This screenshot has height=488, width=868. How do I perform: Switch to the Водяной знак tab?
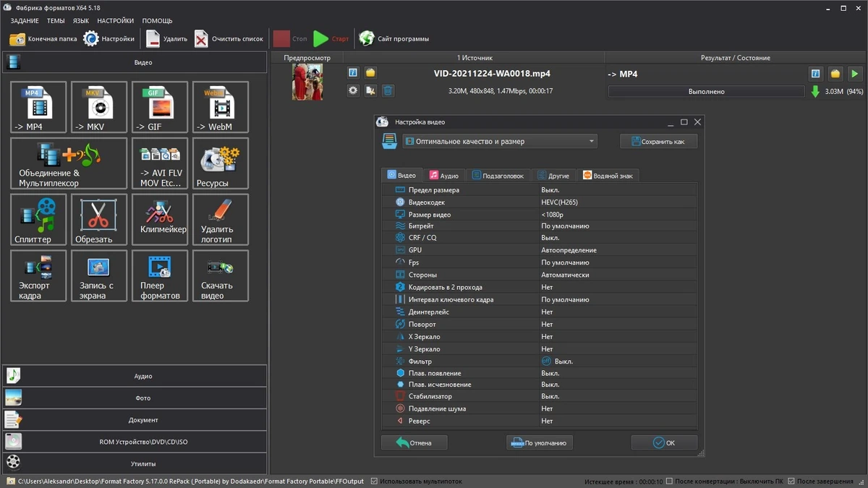point(608,175)
